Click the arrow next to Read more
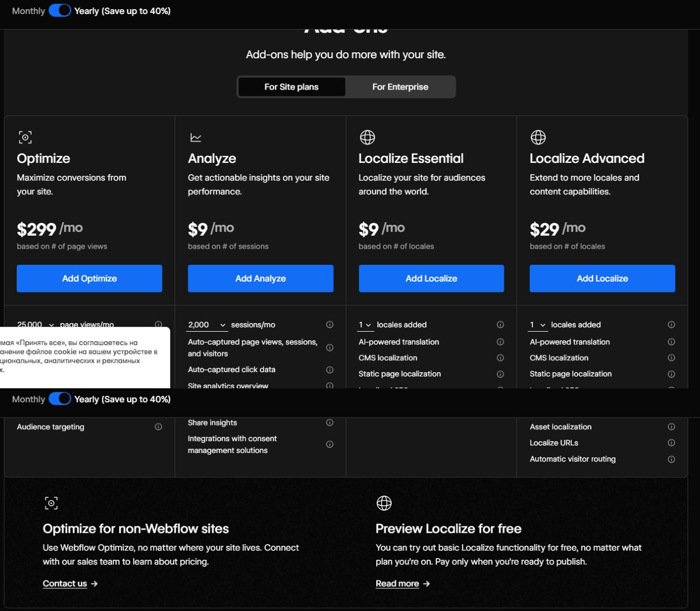The height and width of the screenshot is (611, 700). pyautogui.click(x=426, y=583)
